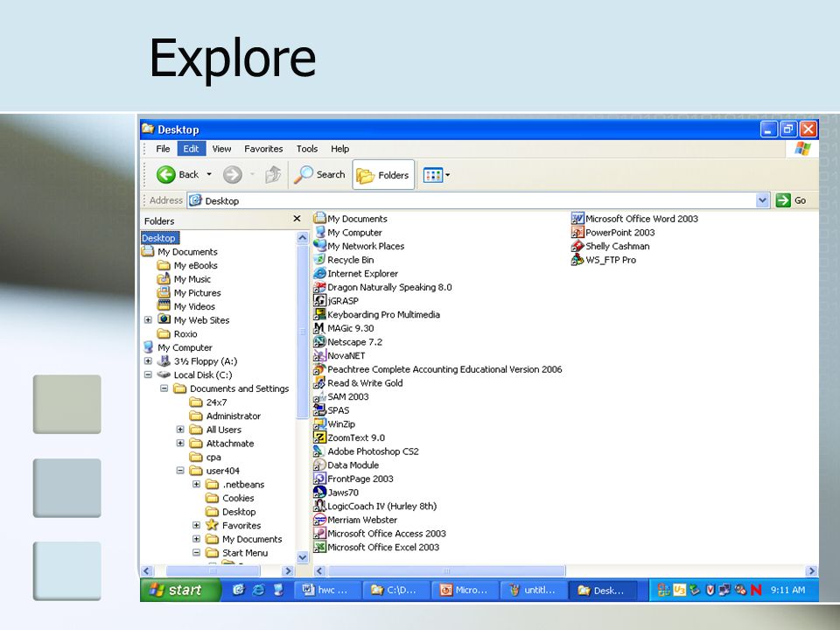This screenshot has width=840, height=630.
Task: Open the Back button history dropdown arrow
Action: [209, 174]
